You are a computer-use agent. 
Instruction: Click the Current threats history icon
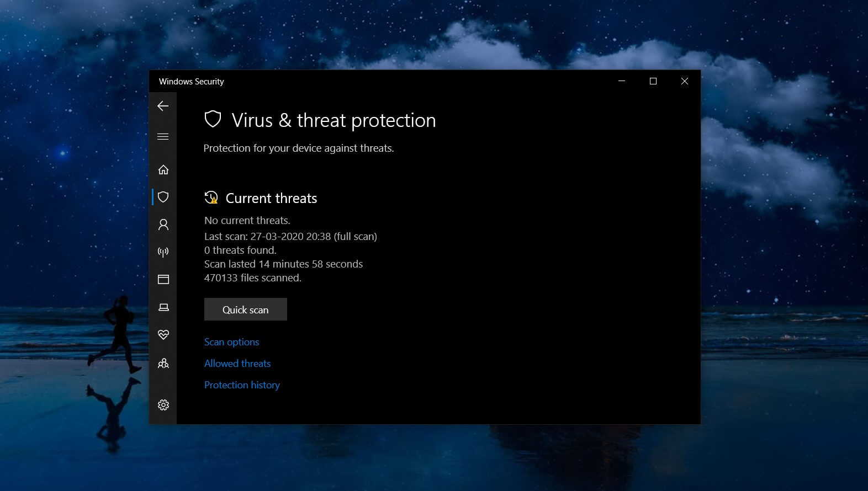tap(211, 198)
